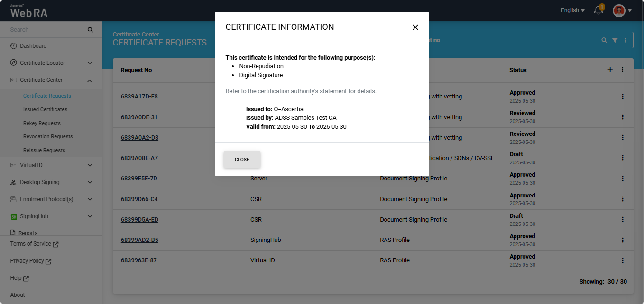The height and width of the screenshot is (304, 644).
Task: Click the plus icon to add request
Action: tap(610, 70)
